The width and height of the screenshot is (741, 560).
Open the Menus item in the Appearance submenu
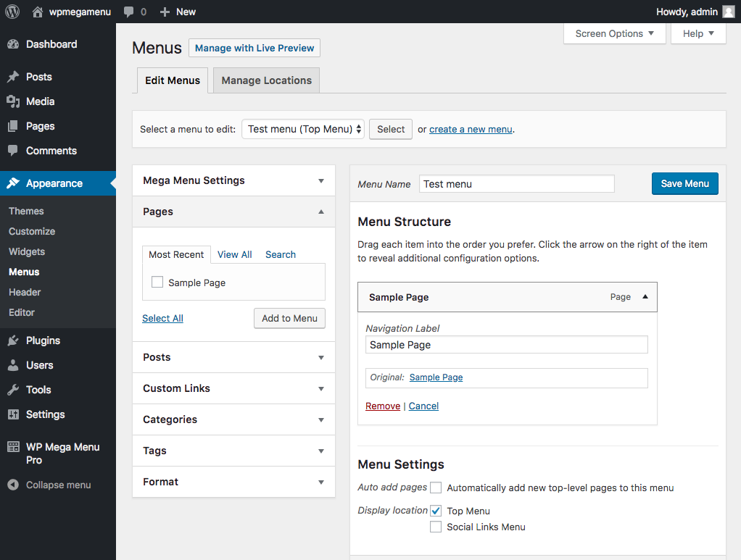(x=24, y=272)
